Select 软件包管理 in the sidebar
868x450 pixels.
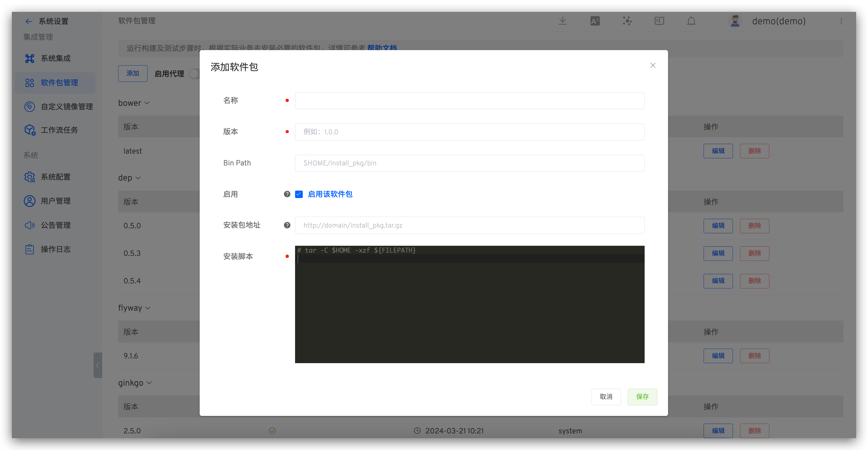pyautogui.click(x=59, y=83)
